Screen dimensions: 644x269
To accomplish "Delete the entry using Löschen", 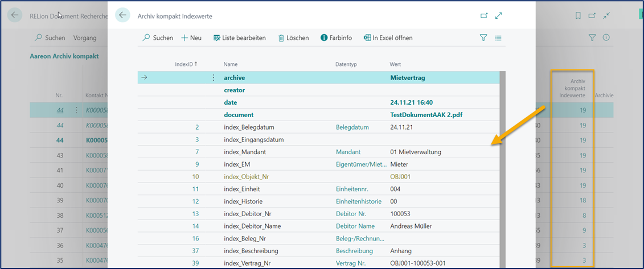I will coord(293,38).
